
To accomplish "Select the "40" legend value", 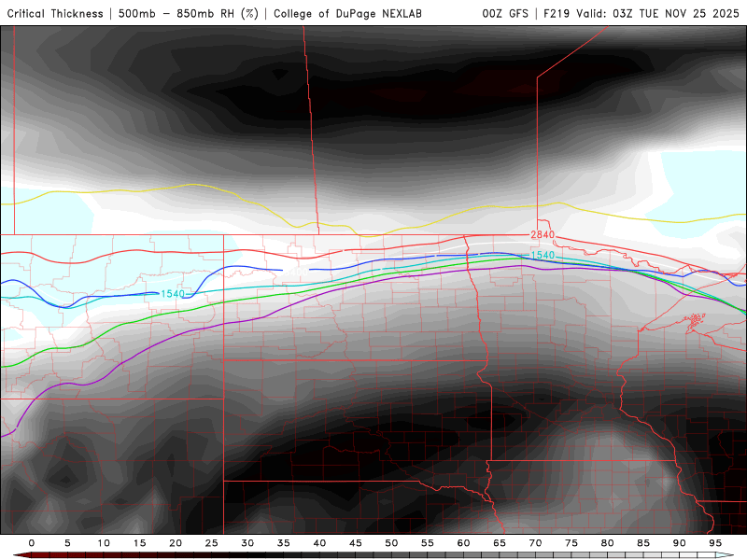I will tap(319, 543).
